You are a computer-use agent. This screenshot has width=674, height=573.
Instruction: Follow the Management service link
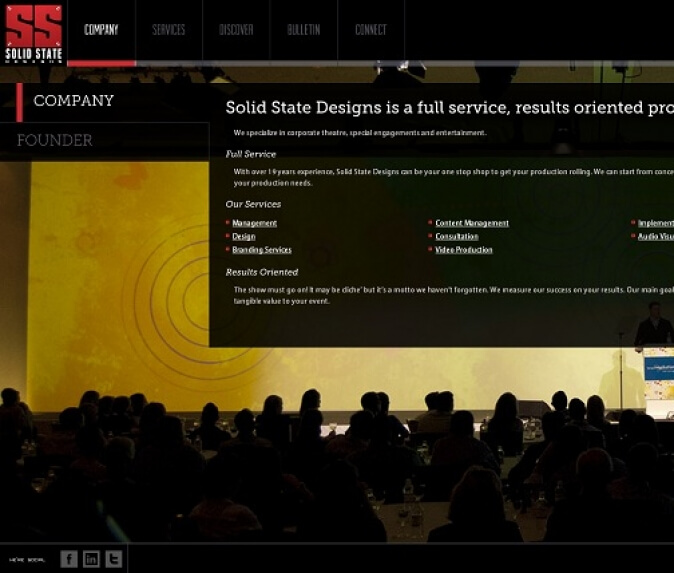click(x=254, y=223)
